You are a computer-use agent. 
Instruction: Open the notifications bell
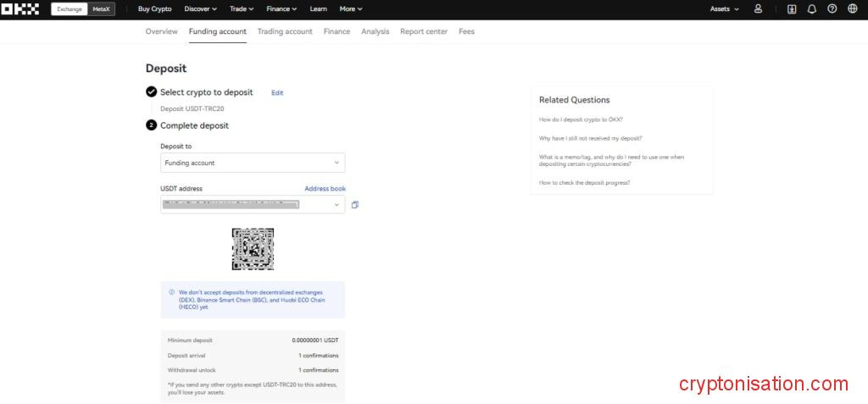[x=812, y=8]
